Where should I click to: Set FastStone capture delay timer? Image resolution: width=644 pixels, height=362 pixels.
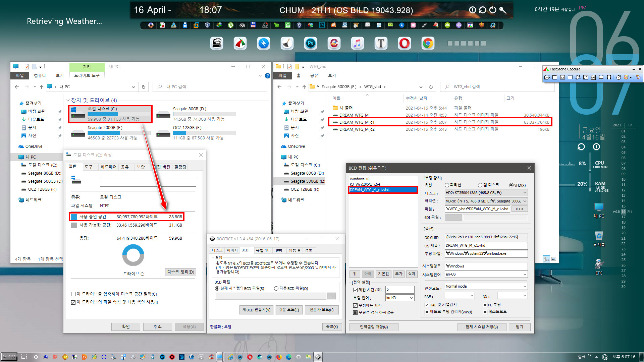point(619,77)
